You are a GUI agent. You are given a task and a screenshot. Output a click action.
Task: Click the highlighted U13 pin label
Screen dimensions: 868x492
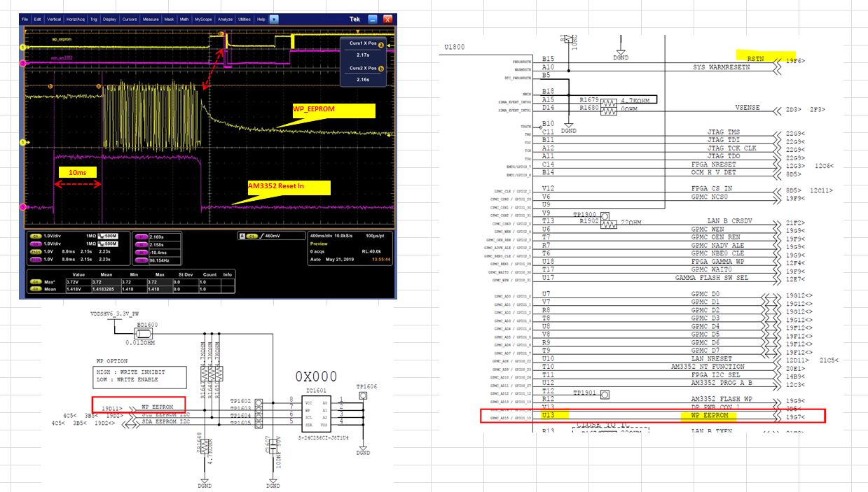547,415
